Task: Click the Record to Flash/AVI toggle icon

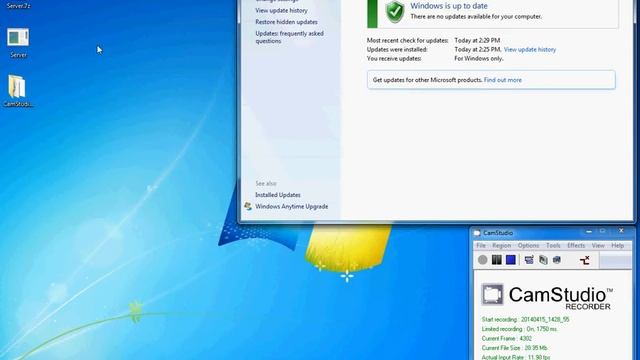Action: click(557, 260)
